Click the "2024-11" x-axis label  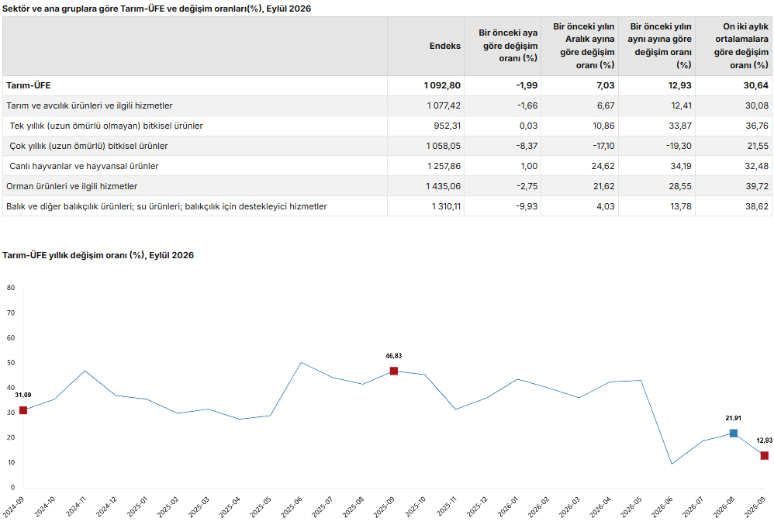point(75,507)
